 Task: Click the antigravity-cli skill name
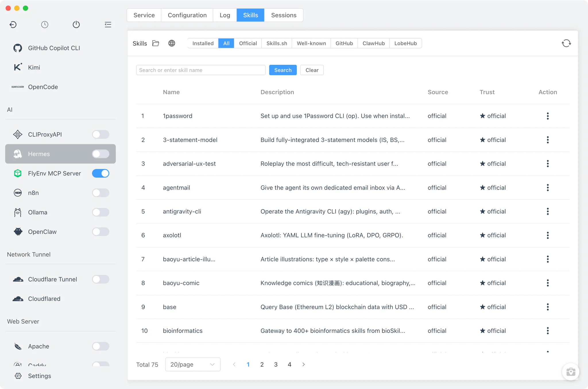click(182, 211)
